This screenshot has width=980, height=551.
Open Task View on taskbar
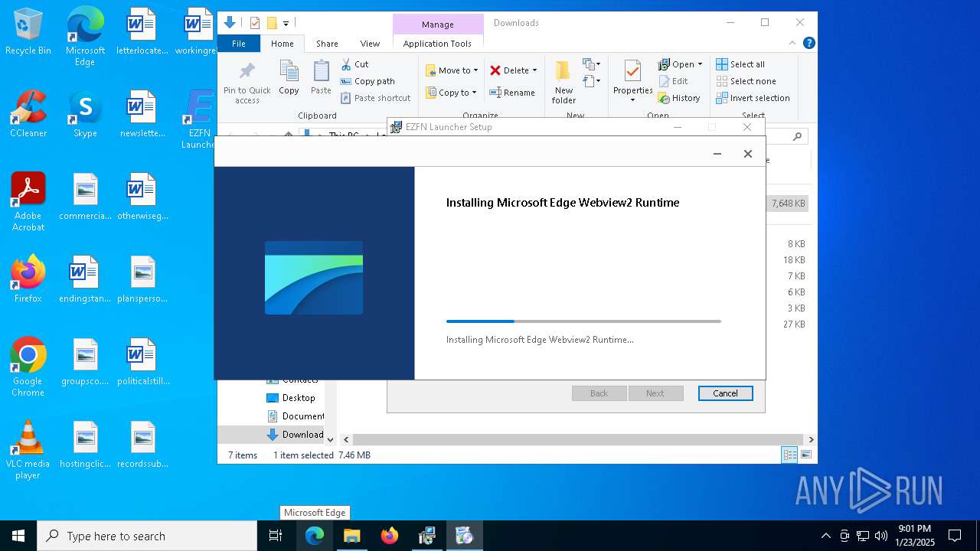coord(276,536)
